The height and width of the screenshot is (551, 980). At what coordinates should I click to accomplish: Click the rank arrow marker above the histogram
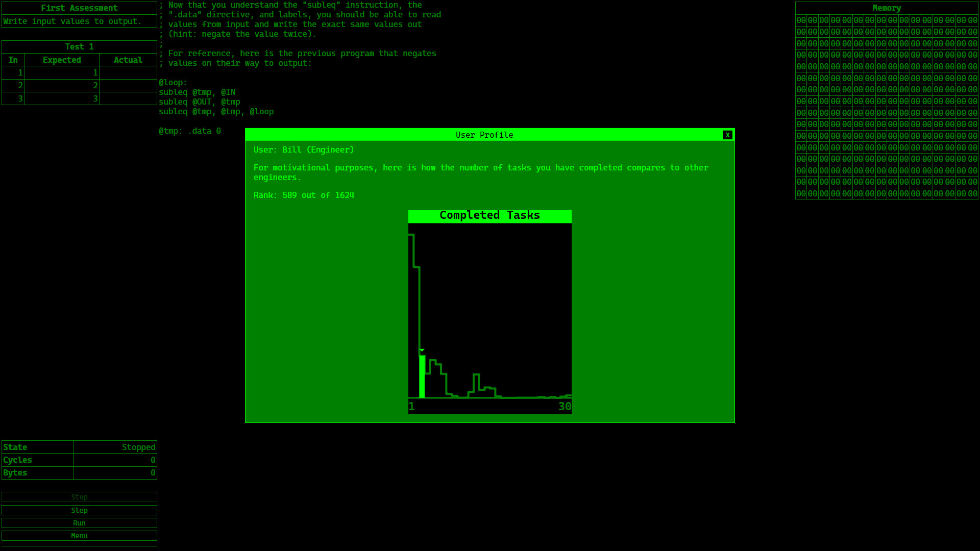(x=423, y=350)
